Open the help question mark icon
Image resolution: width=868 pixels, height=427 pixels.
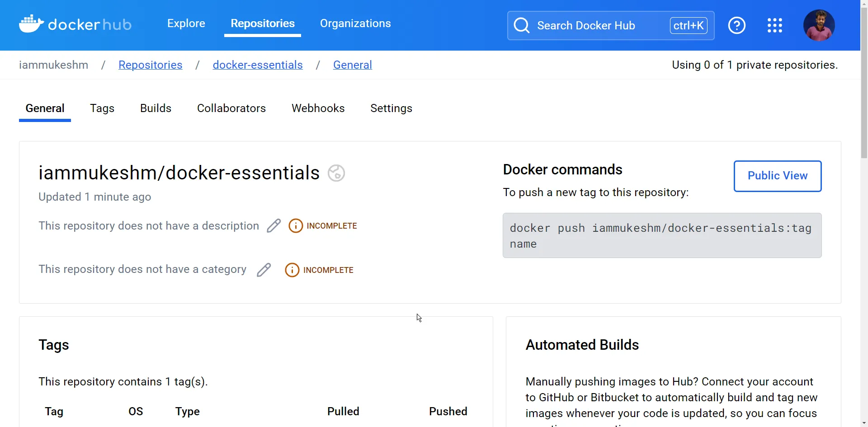click(737, 25)
